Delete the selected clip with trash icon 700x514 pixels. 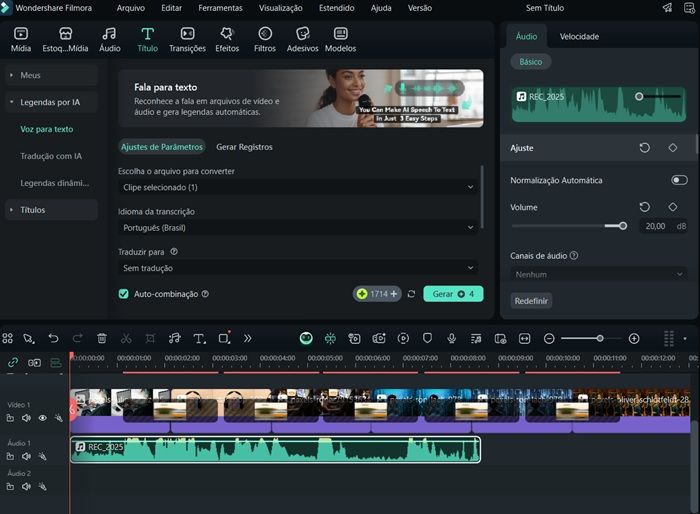[x=102, y=338]
